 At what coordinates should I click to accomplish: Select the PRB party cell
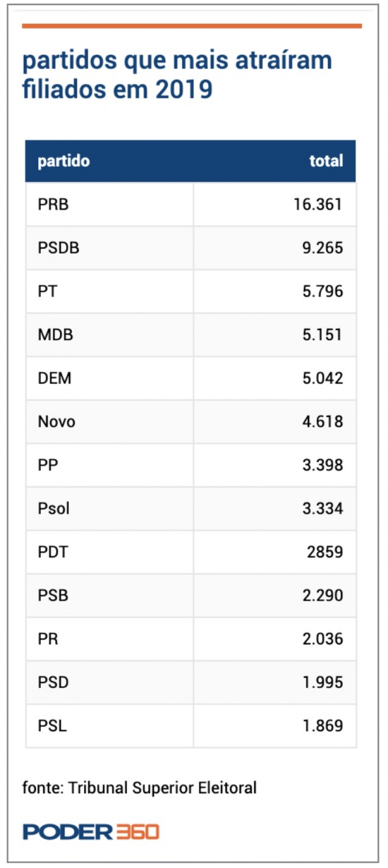(x=53, y=204)
